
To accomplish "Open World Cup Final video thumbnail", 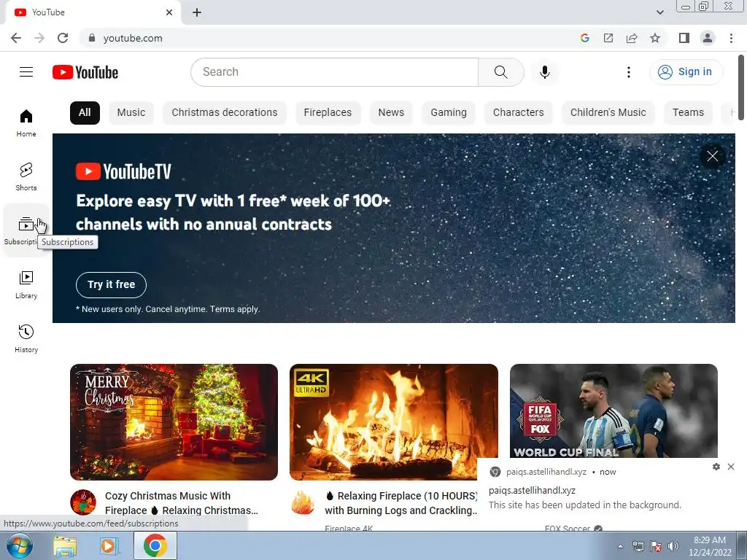I will tap(614, 411).
